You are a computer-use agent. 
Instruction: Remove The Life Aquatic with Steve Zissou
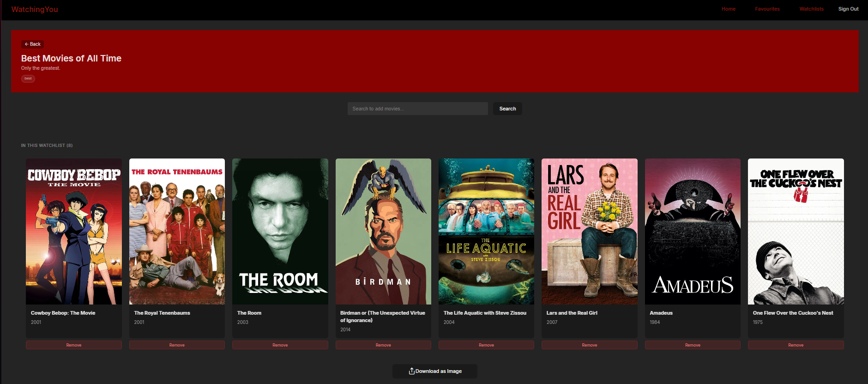pyautogui.click(x=486, y=345)
